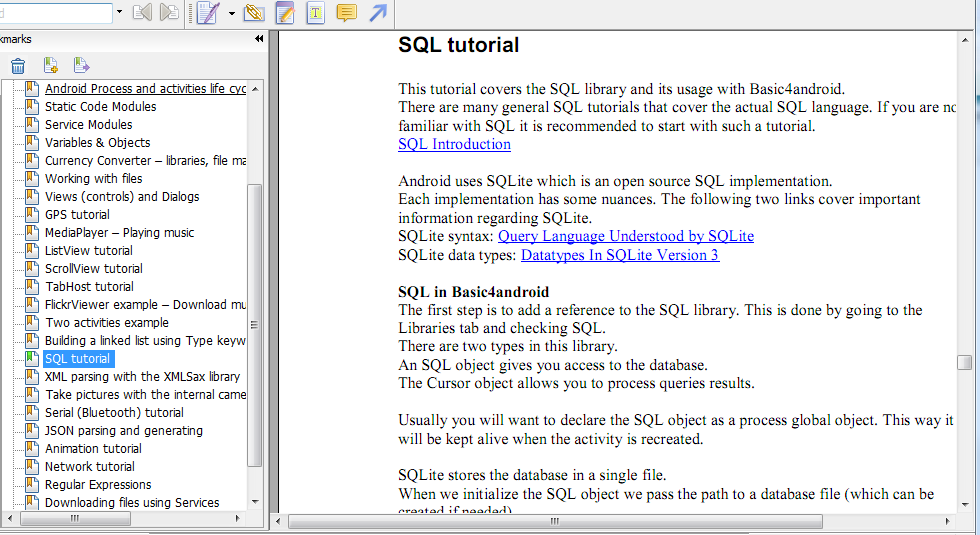Click document pane scroll-down arrow
This screenshot has height=535, width=980.
(965, 504)
